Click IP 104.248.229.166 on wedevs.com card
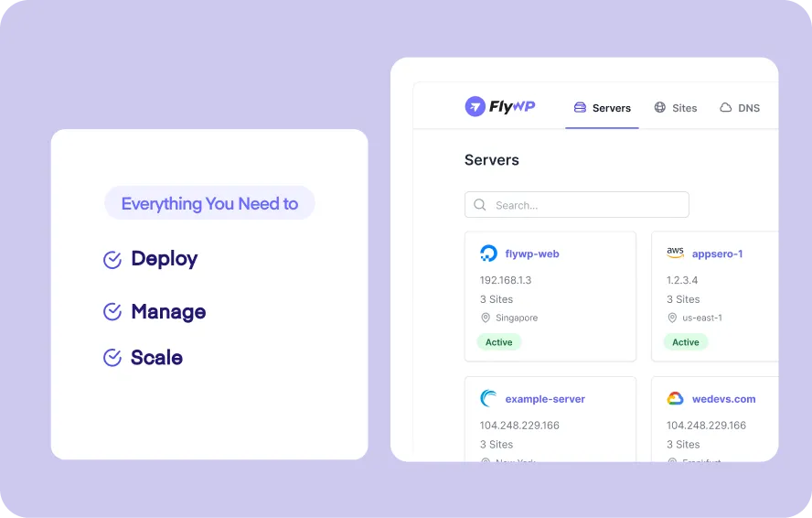This screenshot has width=812, height=518. pos(706,426)
